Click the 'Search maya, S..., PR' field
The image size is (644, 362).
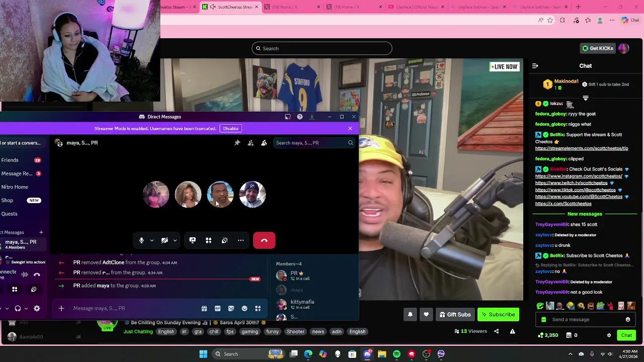click(314, 143)
